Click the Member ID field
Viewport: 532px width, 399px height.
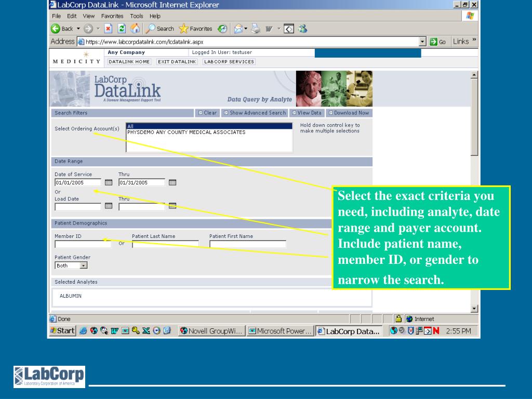(x=83, y=244)
